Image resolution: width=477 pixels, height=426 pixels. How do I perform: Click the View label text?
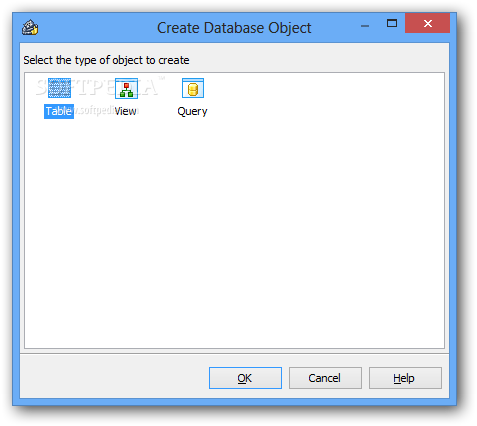click(125, 111)
